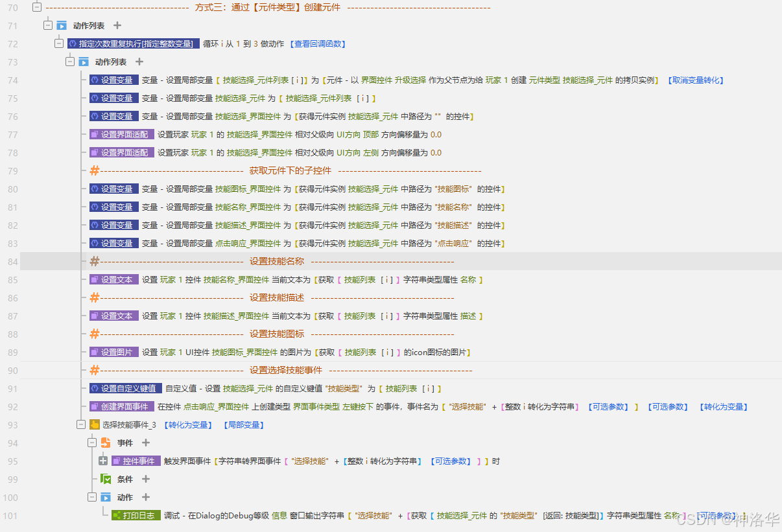Click the orange 事件 icon on line 94
The image size is (782, 532).
coord(106,443)
